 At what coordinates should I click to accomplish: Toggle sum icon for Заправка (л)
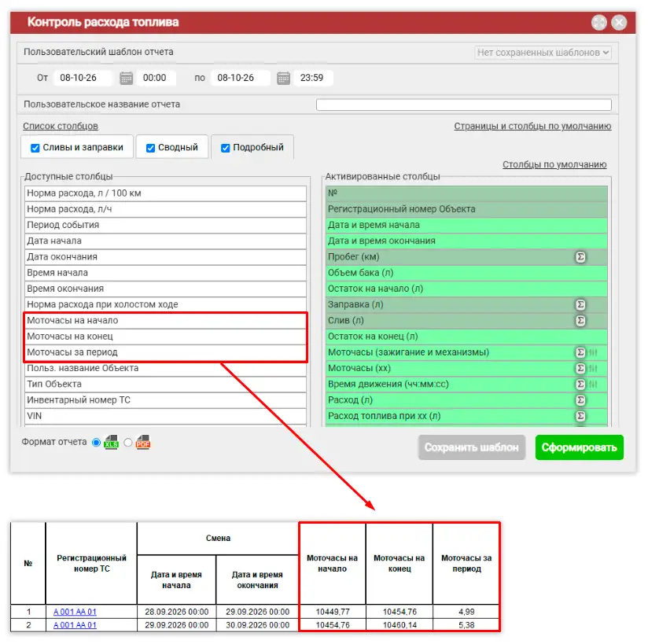[580, 304]
